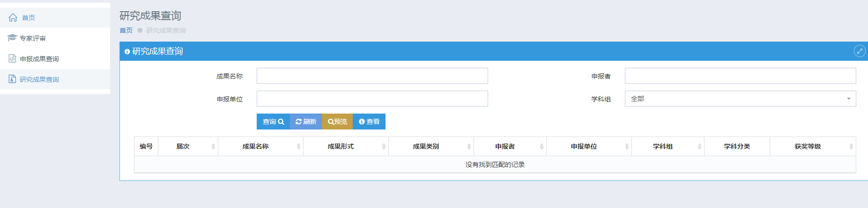This screenshot has width=868, height=208.
Task: Open the 学科组 dropdown showing 全部
Action: coord(741,99)
